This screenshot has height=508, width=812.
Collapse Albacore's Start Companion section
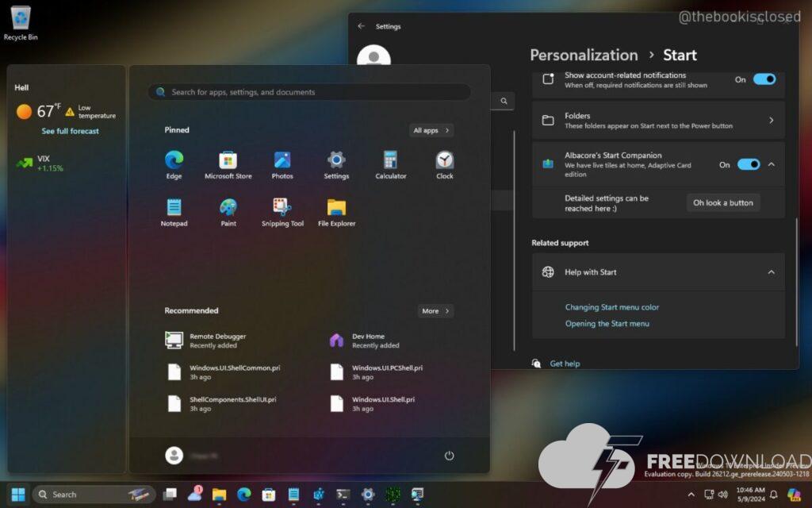point(772,164)
